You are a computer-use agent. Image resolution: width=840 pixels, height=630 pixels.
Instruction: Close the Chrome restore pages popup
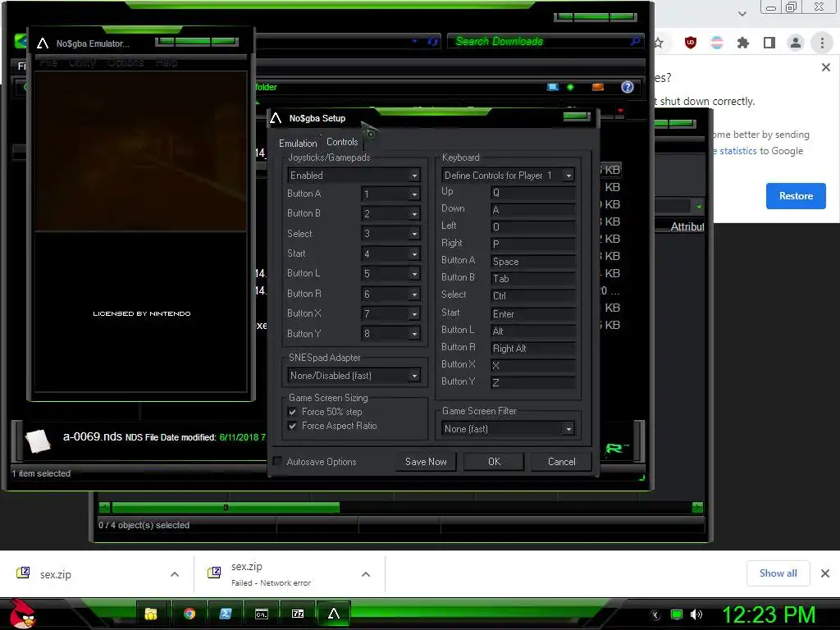pyautogui.click(x=825, y=67)
